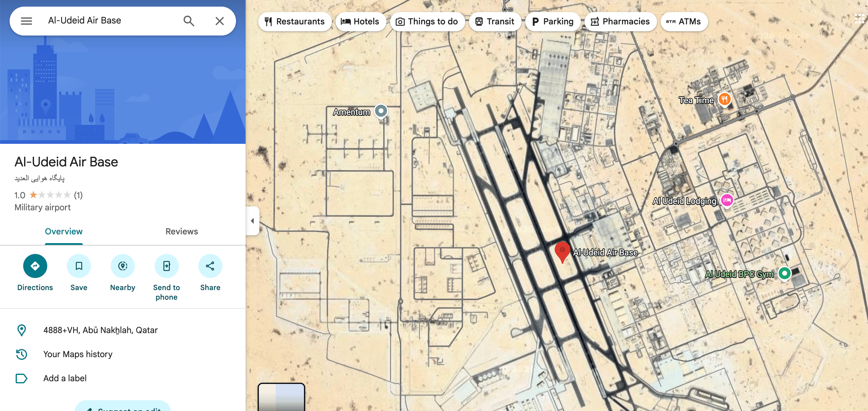The height and width of the screenshot is (411, 868).
Task: Collapse the side panel arrow
Action: (253, 221)
